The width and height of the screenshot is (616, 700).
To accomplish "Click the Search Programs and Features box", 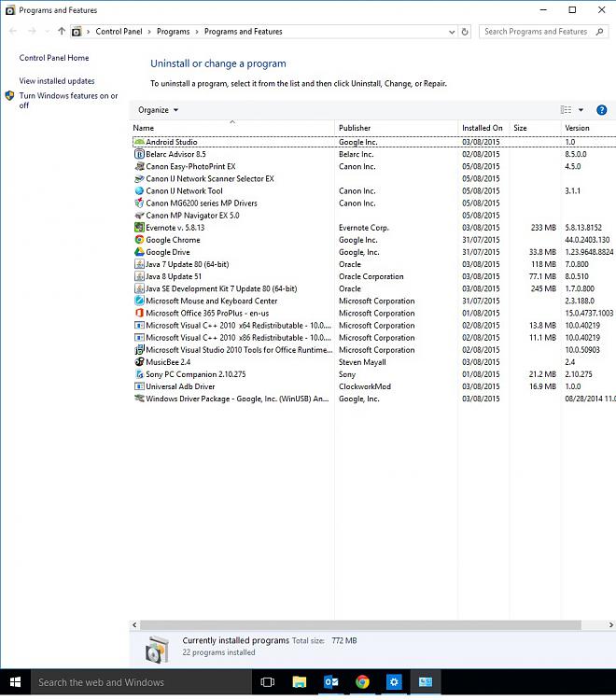I will pos(537,31).
